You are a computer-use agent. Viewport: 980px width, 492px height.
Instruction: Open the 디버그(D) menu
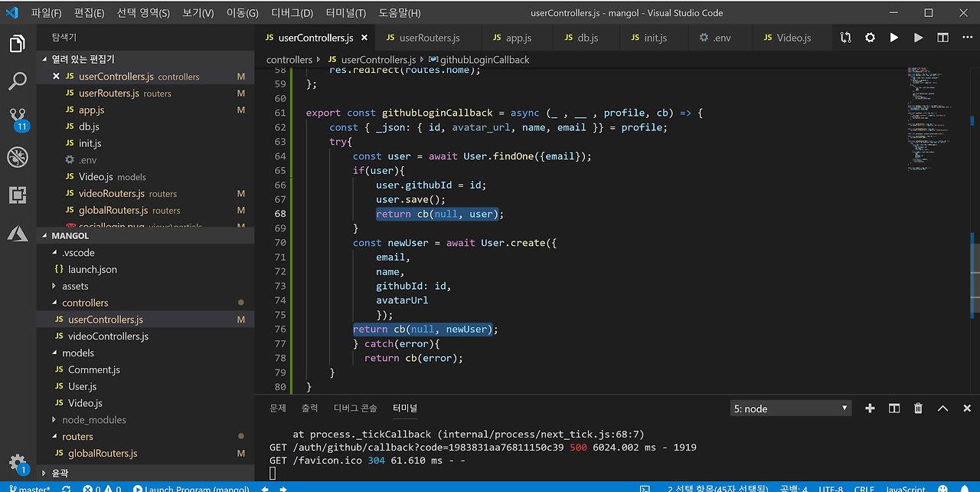[292, 13]
